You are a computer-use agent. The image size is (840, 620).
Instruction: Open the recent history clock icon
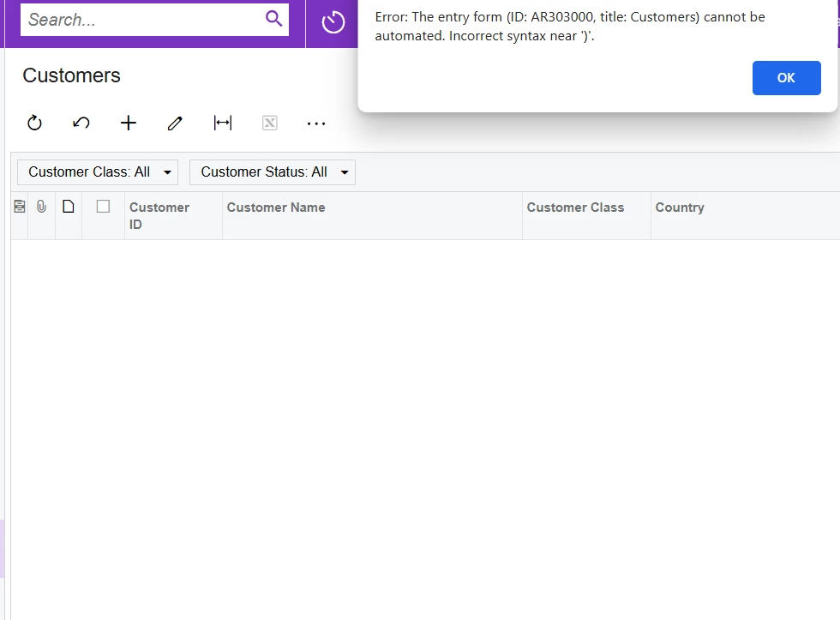333,22
